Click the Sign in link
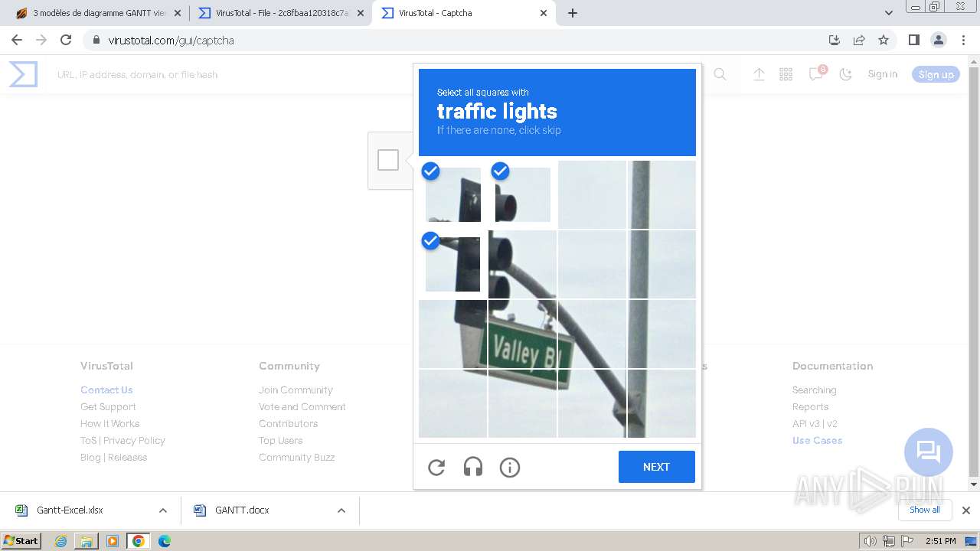 tap(882, 74)
